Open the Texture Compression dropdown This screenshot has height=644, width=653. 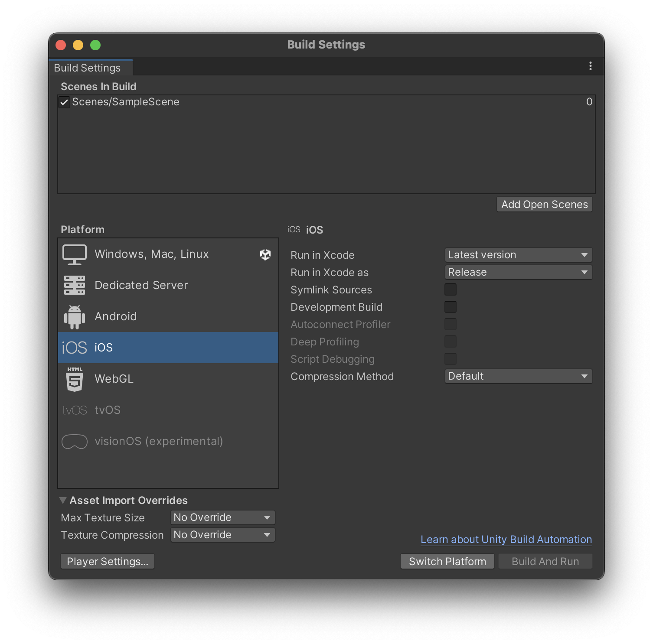(x=223, y=535)
